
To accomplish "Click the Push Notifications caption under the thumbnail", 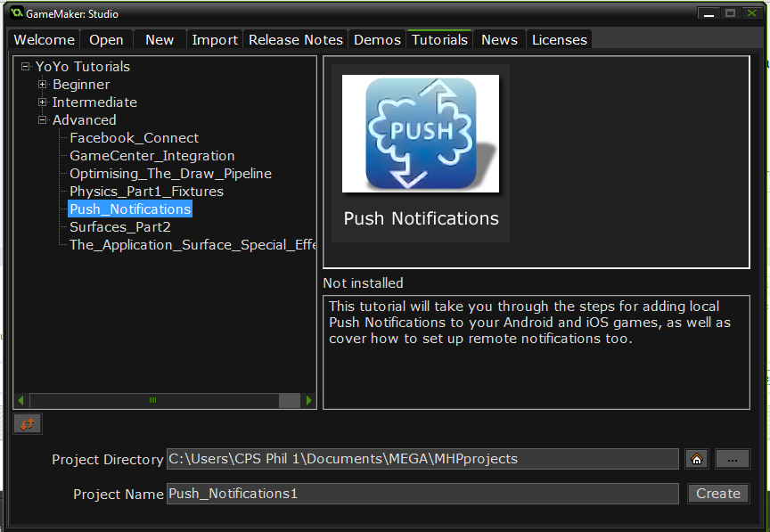I will 421,218.
